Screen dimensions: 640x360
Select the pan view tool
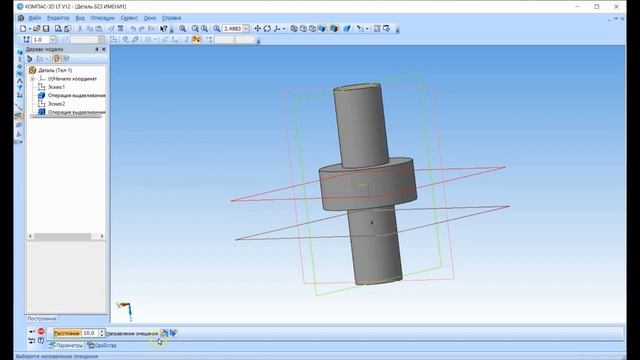(258, 29)
